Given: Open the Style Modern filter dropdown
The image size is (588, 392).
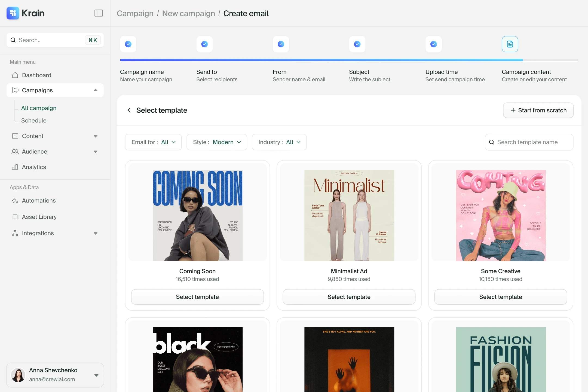Looking at the screenshot, I should [217, 142].
